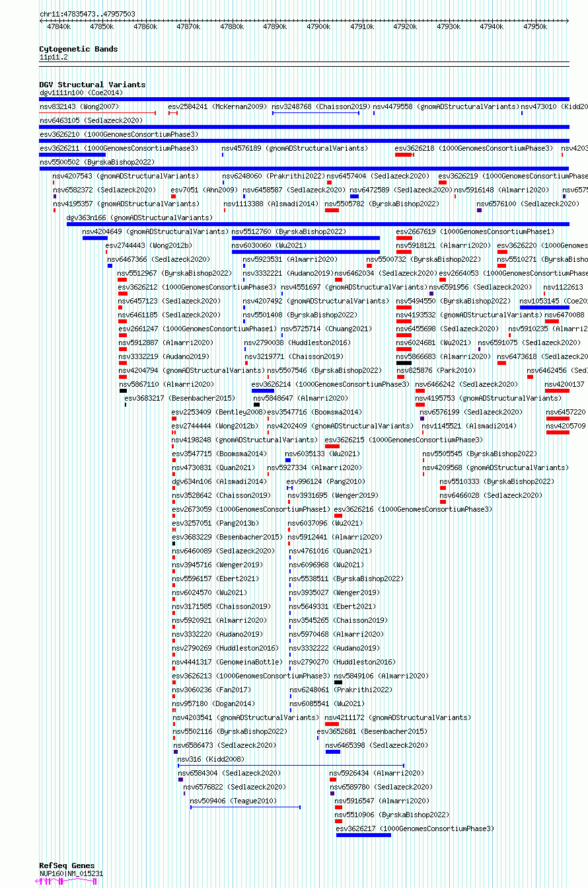Click the Cytogenetic Bands track title

(x=79, y=49)
